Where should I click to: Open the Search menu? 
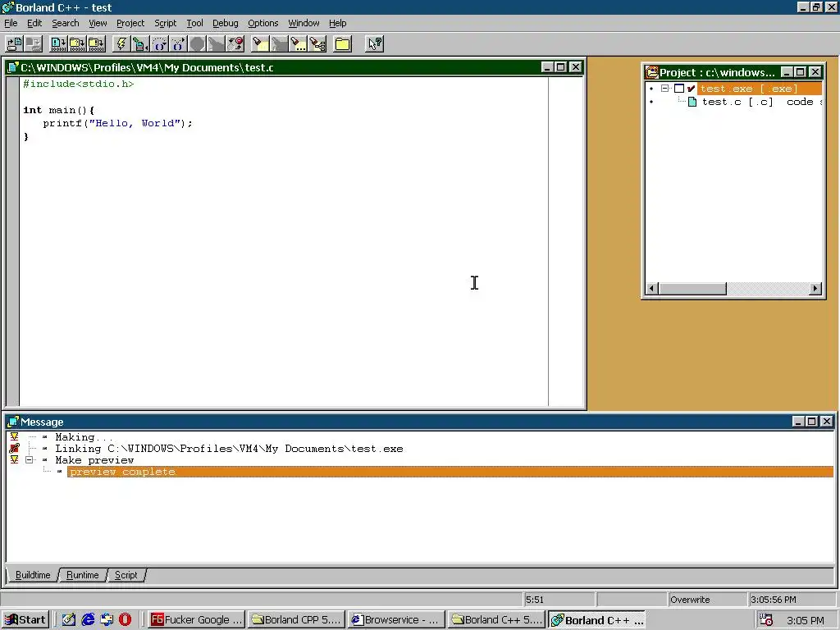[x=66, y=23]
